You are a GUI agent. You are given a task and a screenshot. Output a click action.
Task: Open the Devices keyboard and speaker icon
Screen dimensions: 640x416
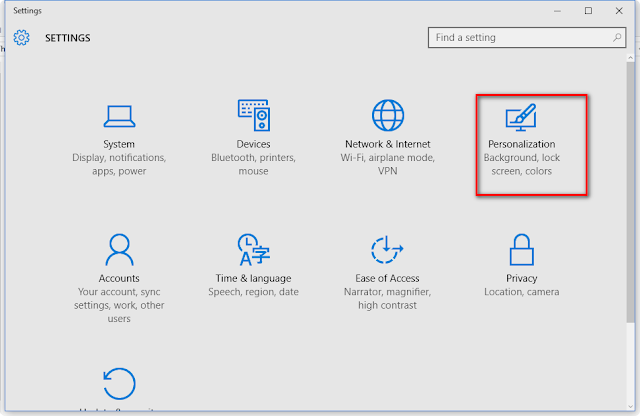(253, 115)
